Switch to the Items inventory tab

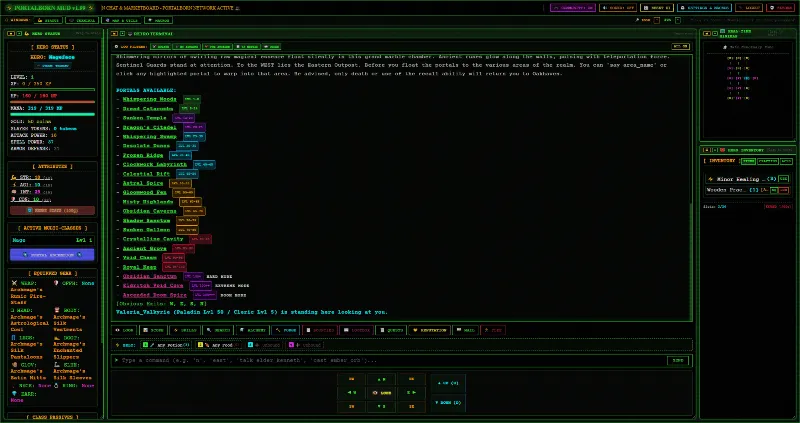pyautogui.click(x=748, y=161)
